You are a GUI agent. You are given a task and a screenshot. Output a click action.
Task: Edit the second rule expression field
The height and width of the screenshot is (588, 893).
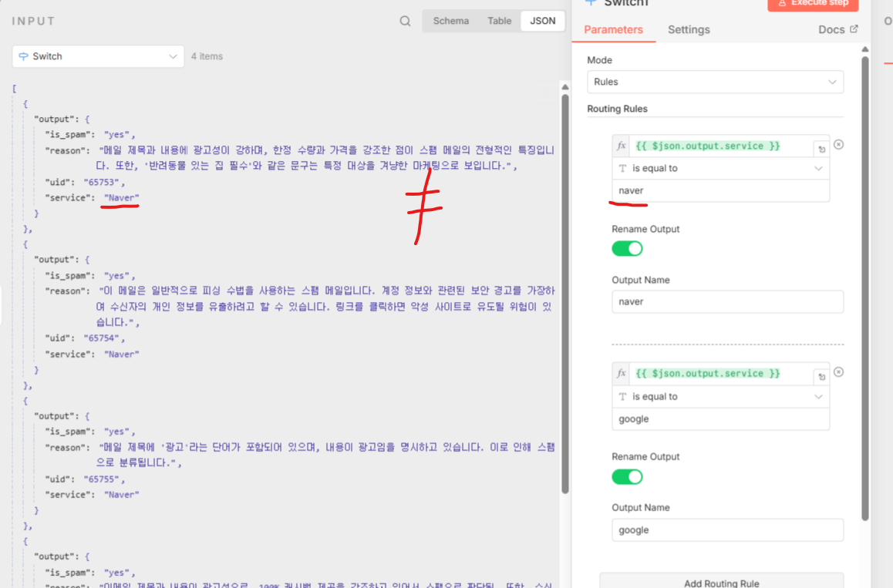[720, 374]
